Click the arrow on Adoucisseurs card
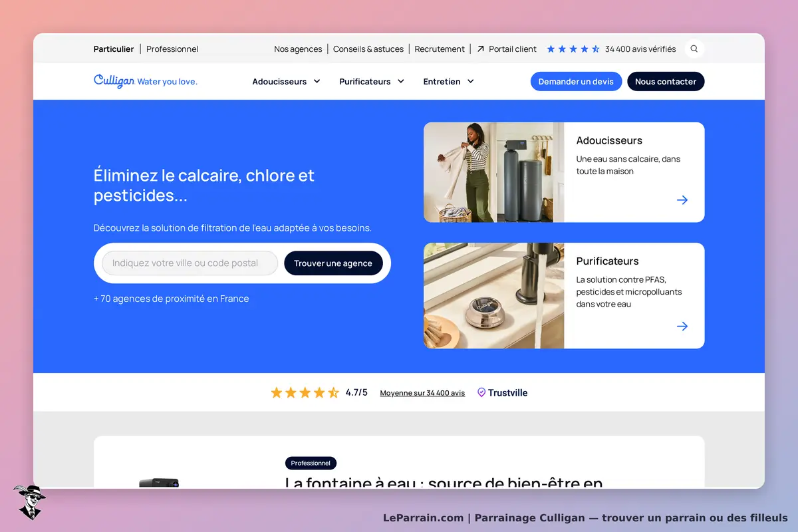The image size is (798, 532). point(682,200)
